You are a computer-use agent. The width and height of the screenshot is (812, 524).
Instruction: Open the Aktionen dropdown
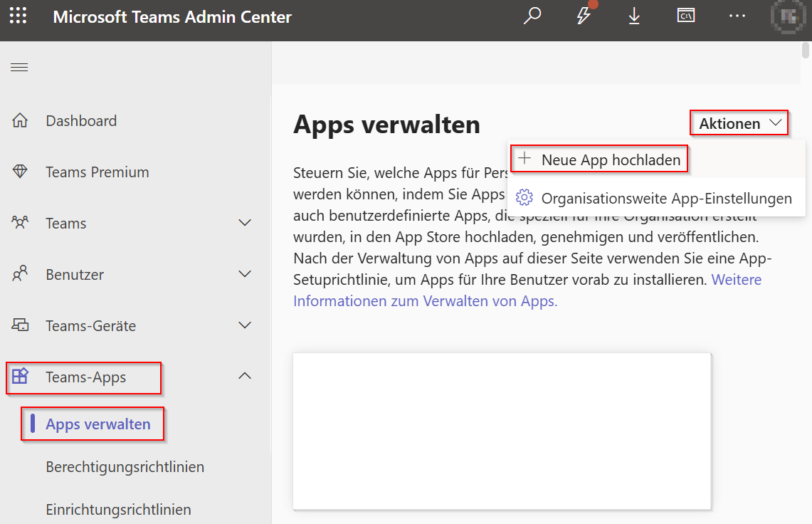pyautogui.click(x=739, y=122)
